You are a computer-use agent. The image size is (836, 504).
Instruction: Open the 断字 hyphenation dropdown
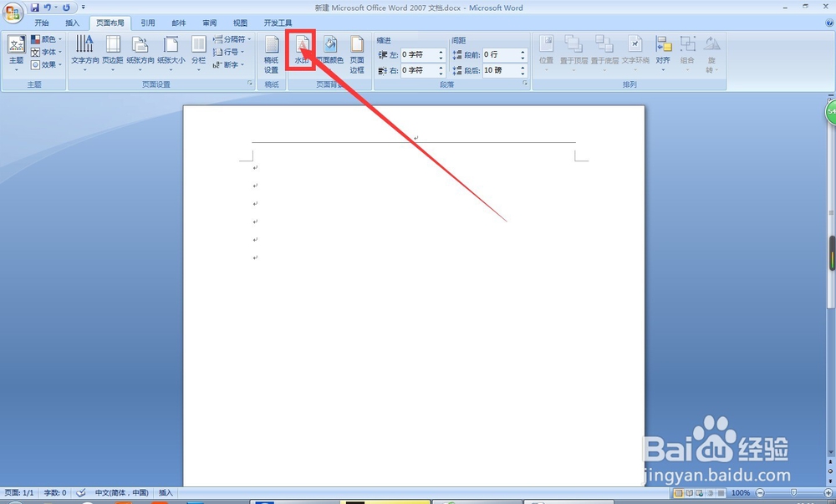[x=228, y=64]
